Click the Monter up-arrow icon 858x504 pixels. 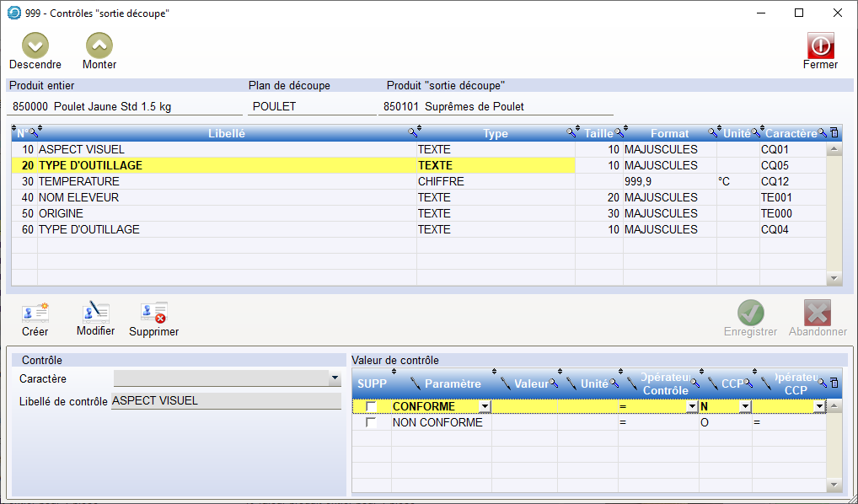pyautogui.click(x=99, y=46)
